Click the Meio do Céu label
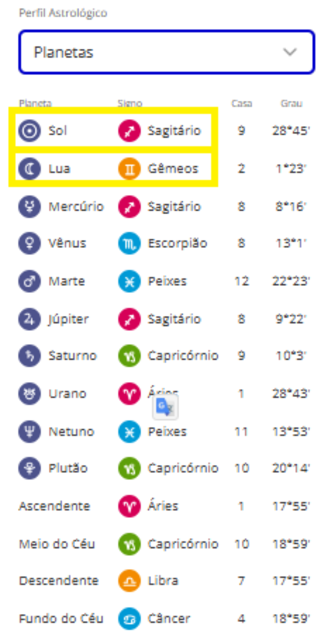 (x=57, y=544)
